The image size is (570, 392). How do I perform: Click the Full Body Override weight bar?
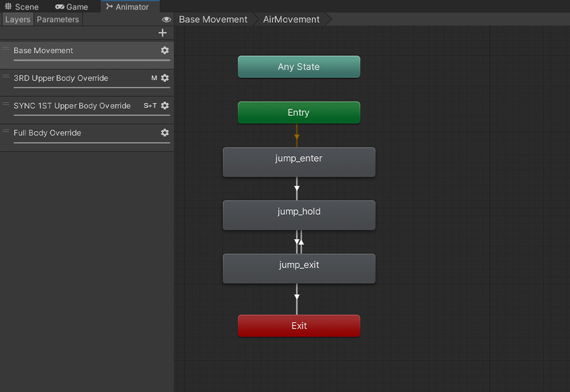pyautogui.click(x=92, y=143)
